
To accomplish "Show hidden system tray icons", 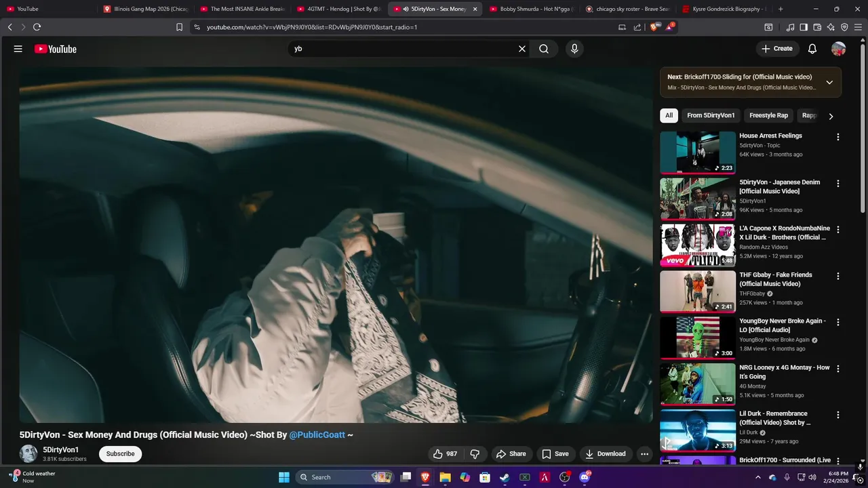I will pos(757,477).
